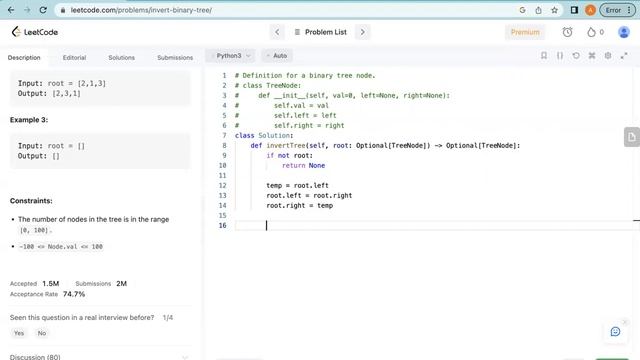Click the 'root.right = temp' line

click(299, 205)
